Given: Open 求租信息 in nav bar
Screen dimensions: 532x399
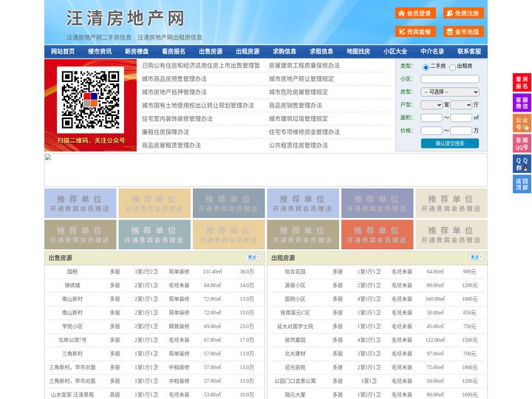Looking at the screenshot, I should (321, 52).
